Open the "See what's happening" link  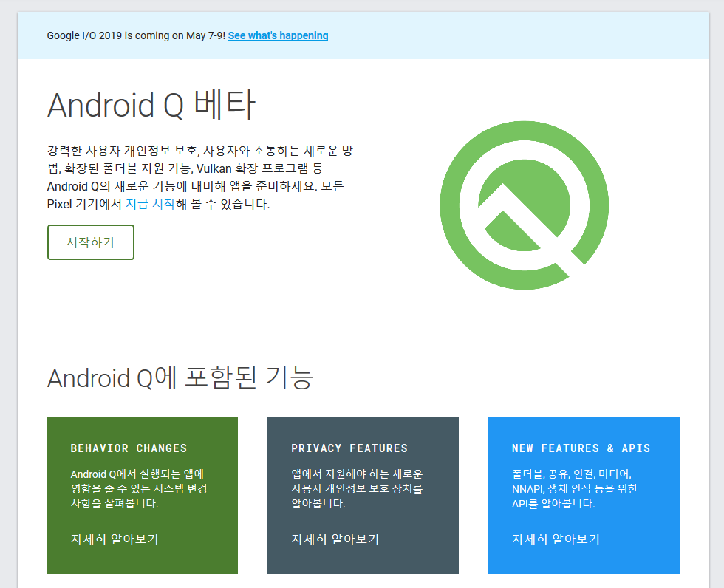278,35
